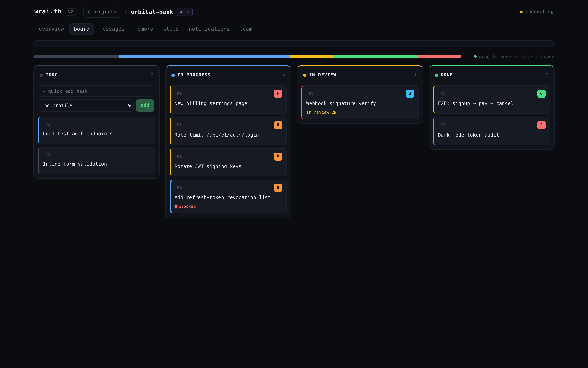Open the Rate-limit /api/v1/auth/login task
The width and height of the screenshot is (588, 368).
[x=228, y=131]
